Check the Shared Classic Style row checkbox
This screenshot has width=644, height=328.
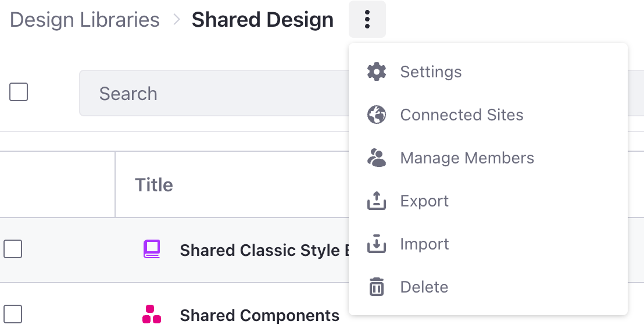point(13,249)
